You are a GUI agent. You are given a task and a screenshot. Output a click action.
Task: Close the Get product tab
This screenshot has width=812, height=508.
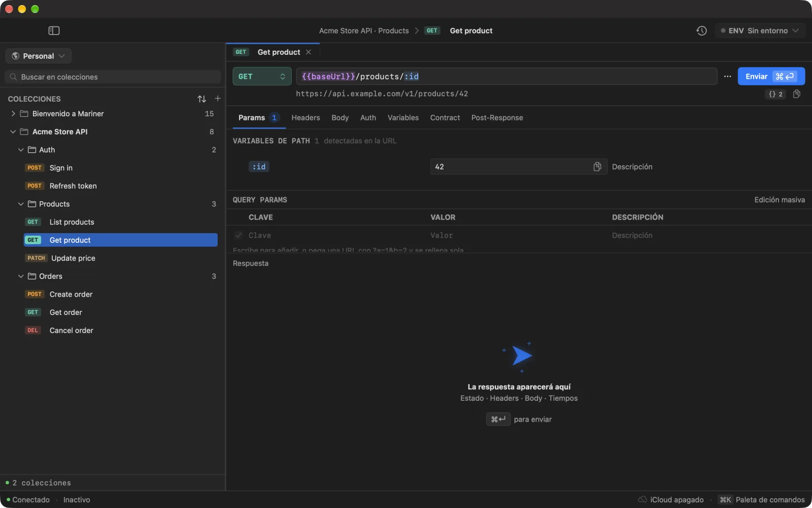(x=308, y=52)
